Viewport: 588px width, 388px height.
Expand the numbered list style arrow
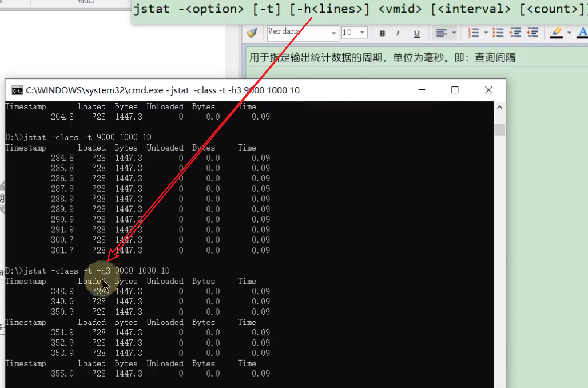click(x=486, y=33)
